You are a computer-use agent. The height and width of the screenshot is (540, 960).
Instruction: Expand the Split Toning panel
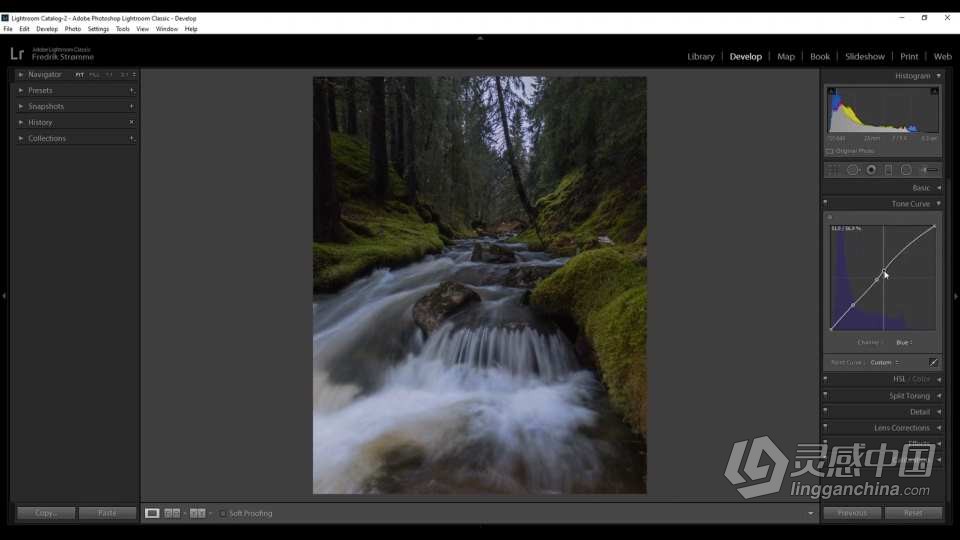939,396
